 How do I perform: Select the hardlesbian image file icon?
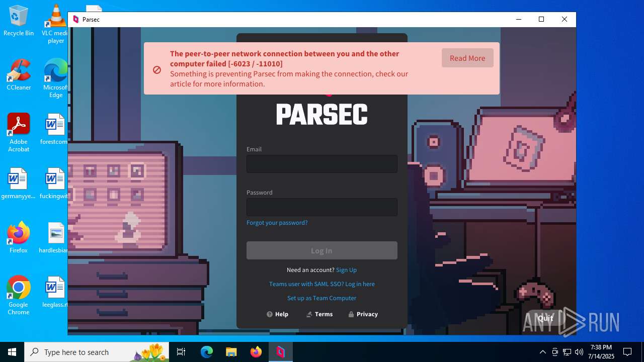tap(55, 238)
